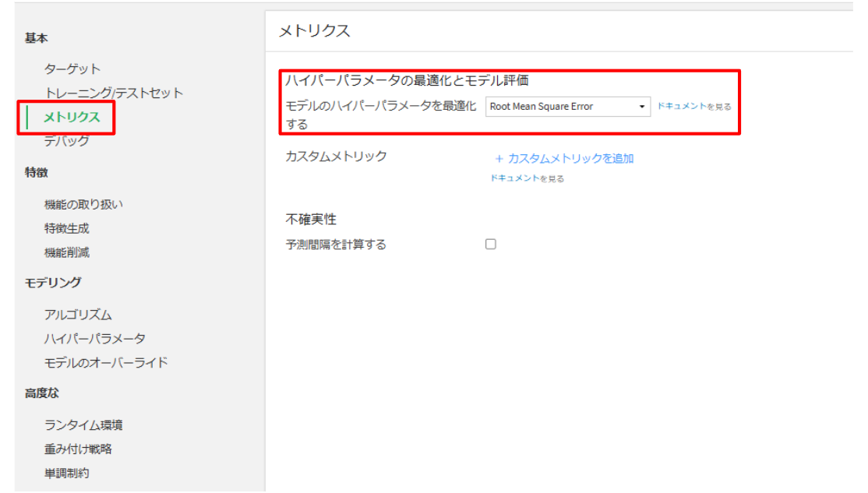Click the カスタムメトリック label

[x=336, y=157]
